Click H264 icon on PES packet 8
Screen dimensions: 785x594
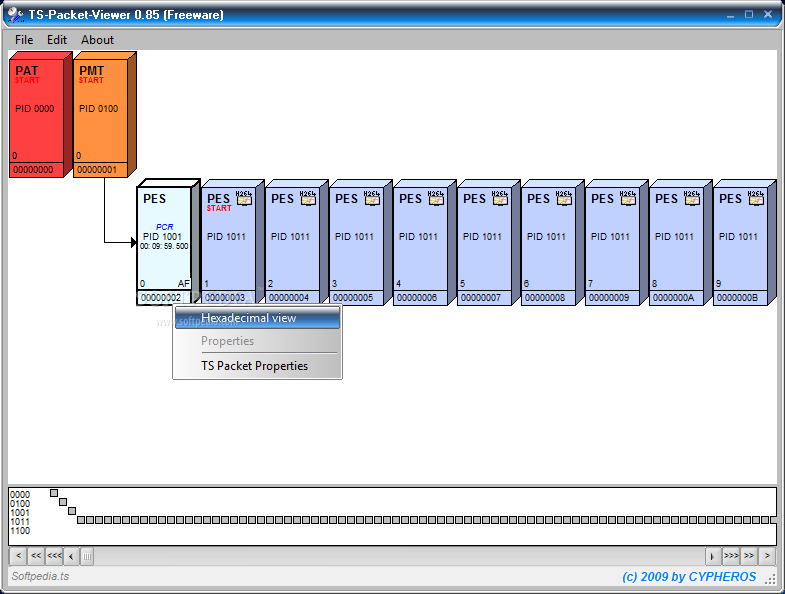coord(692,198)
